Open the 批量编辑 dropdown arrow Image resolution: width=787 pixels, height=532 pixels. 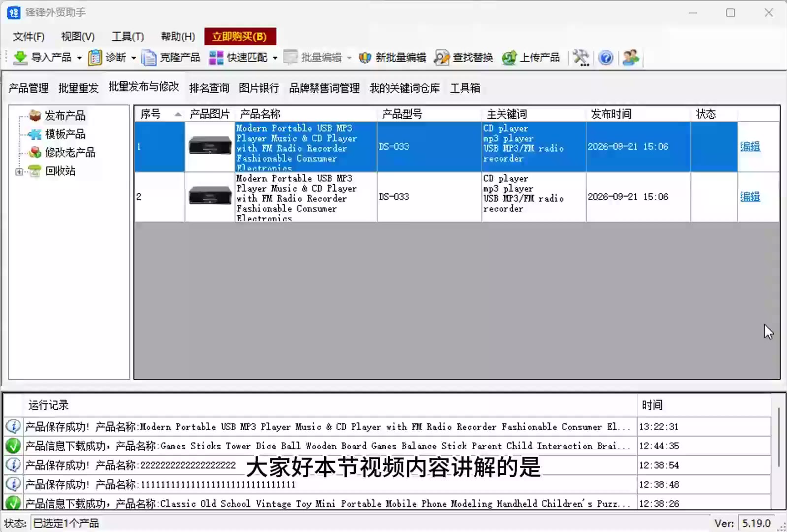point(349,58)
